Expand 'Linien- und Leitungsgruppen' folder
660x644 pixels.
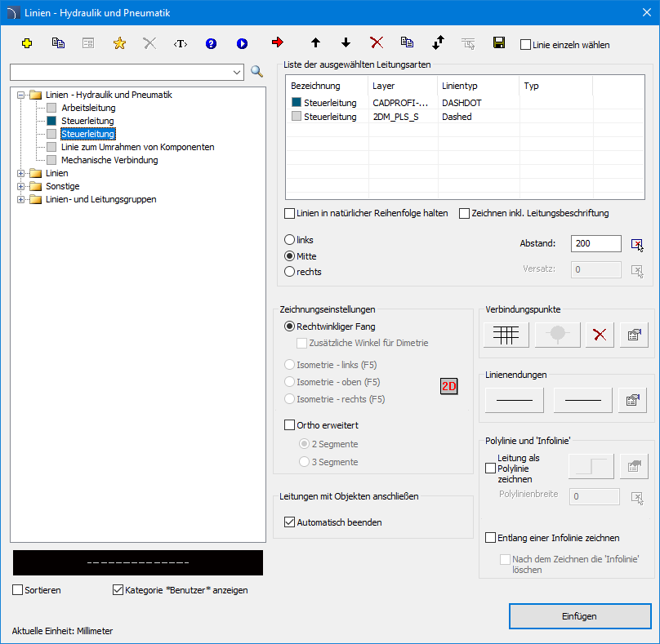21,199
